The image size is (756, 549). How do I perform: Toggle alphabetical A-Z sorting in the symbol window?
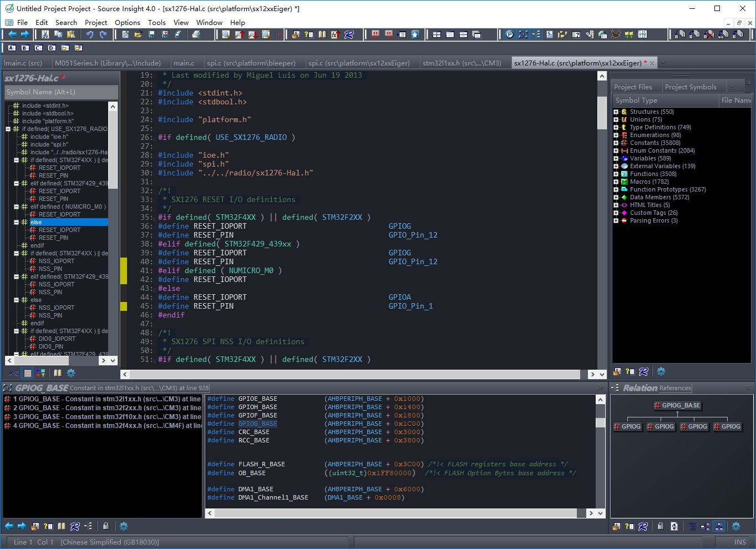coord(14,373)
